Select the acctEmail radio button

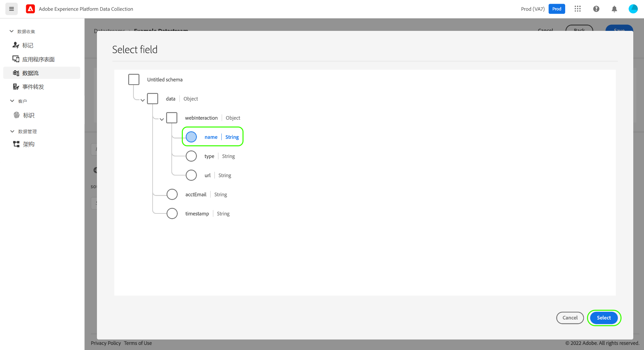[x=172, y=194]
